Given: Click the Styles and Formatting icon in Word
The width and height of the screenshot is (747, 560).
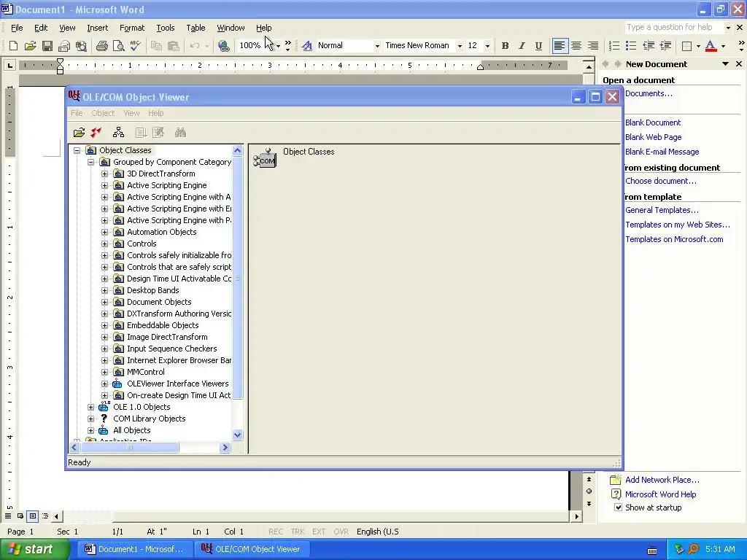Looking at the screenshot, I should pyautogui.click(x=307, y=46).
